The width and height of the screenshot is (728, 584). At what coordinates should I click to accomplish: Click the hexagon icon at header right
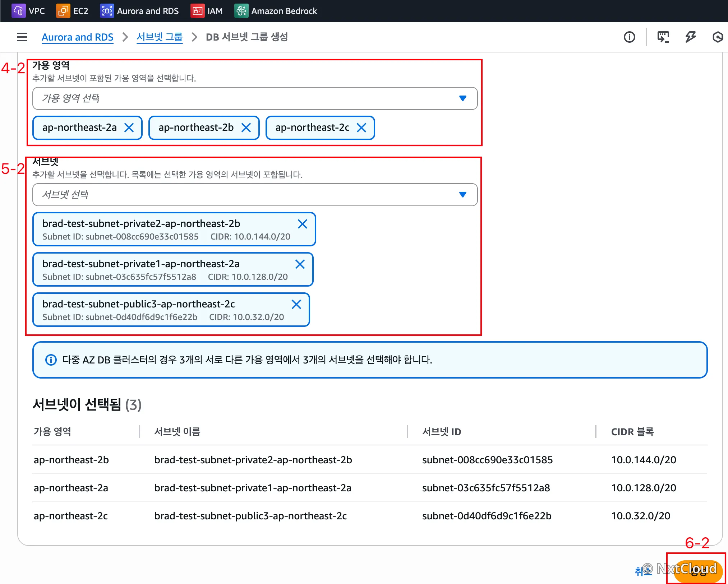point(718,37)
